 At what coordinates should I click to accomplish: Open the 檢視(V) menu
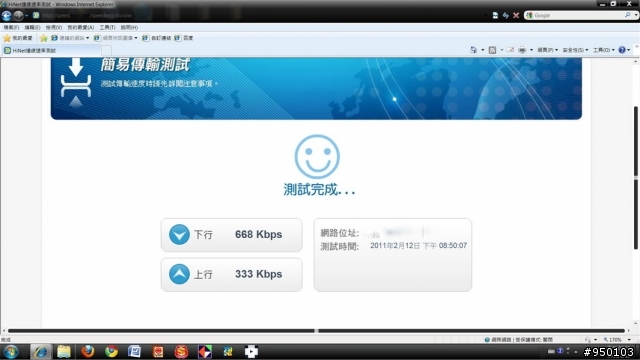point(53,27)
